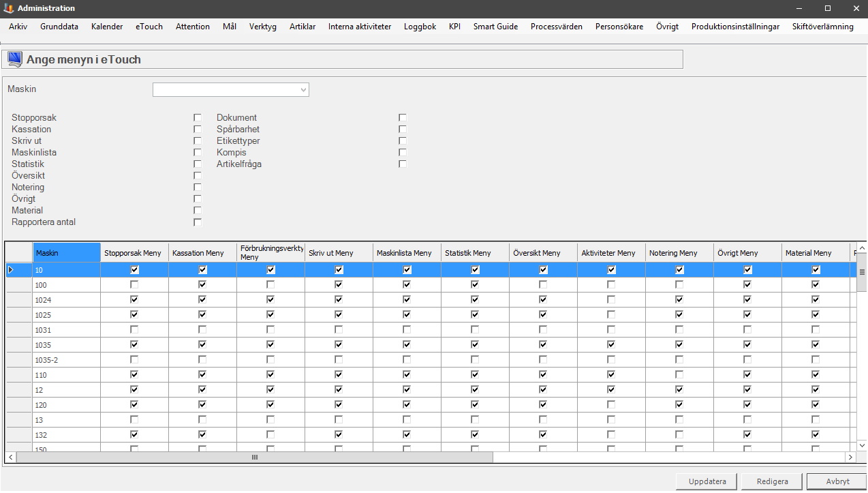Image resolution: width=868 pixels, height=493 pixels.
Task: Toggle the Stopporsak checkbox
Action: 198,118
